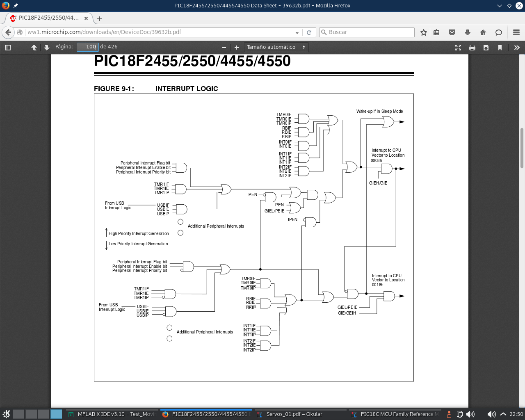Go to the Firefox home page
This screenshot has width=525, height=420.
[x=483, y=32]
